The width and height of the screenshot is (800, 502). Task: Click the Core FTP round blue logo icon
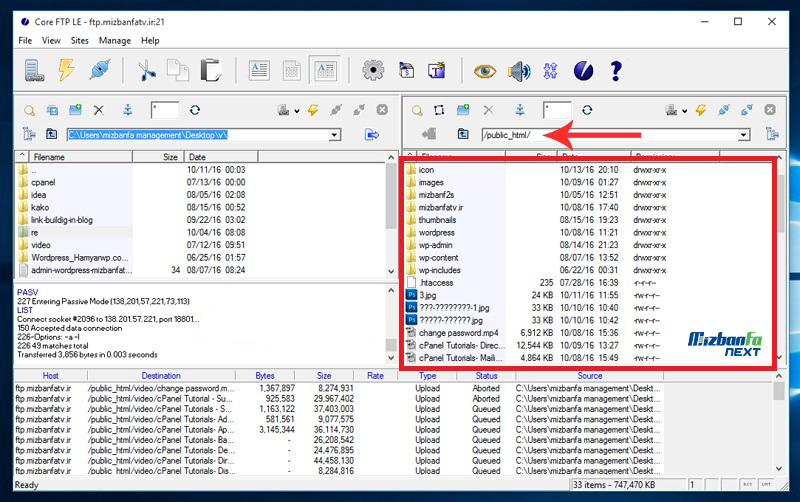(583, 71)
